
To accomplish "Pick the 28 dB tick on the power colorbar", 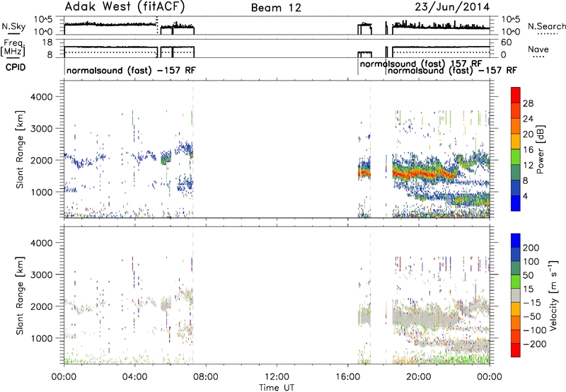I will point(528,103).
